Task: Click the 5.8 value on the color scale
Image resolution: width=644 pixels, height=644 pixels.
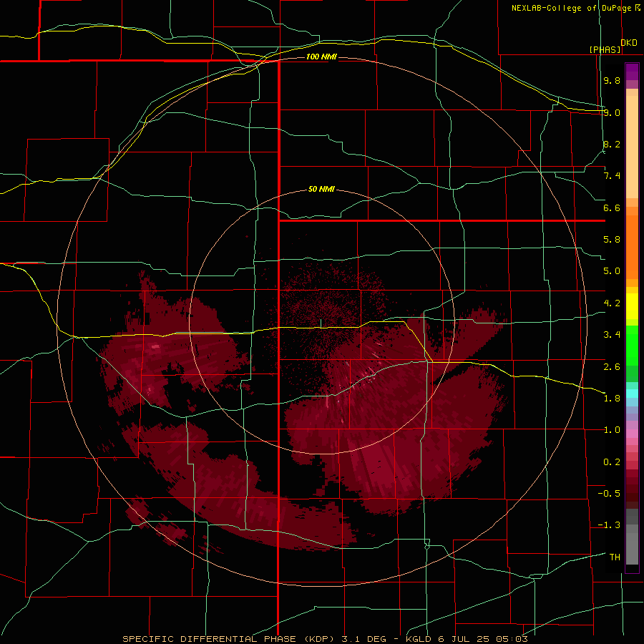Action: 612,240
